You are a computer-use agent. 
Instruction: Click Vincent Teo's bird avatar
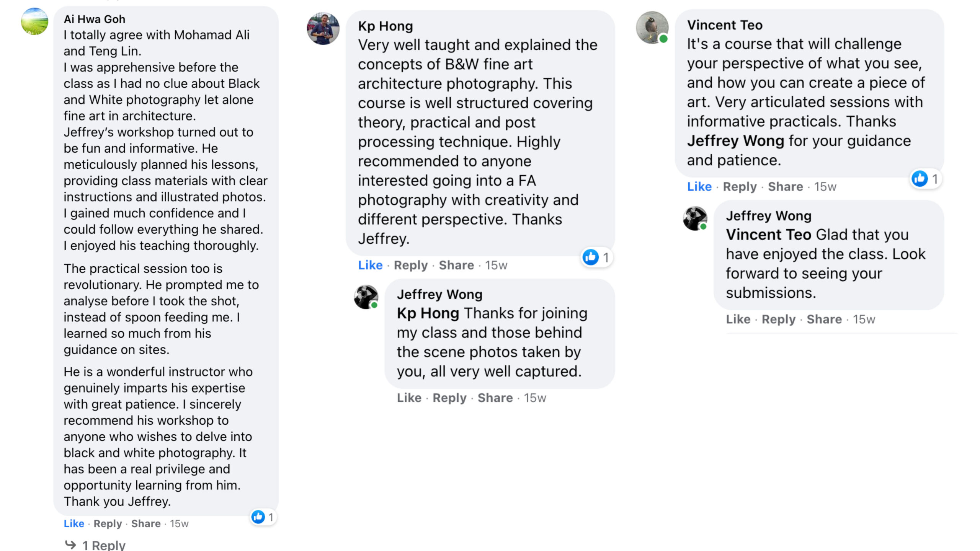652,28
